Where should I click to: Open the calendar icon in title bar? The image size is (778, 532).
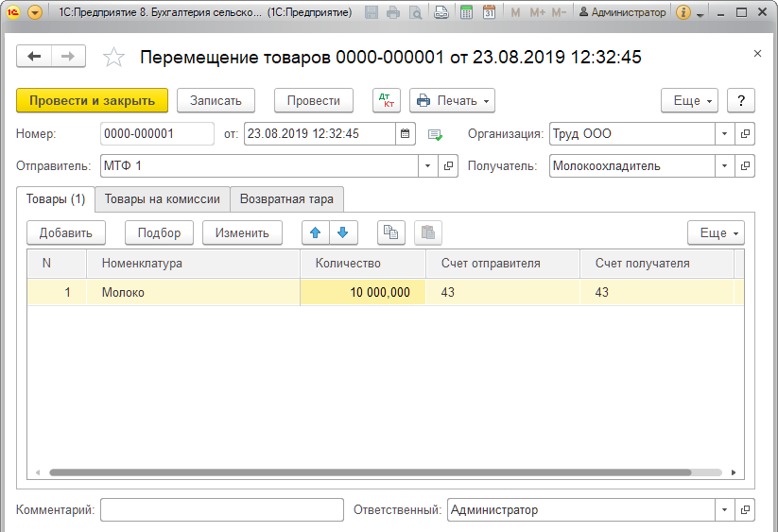(x=490, y=12)
